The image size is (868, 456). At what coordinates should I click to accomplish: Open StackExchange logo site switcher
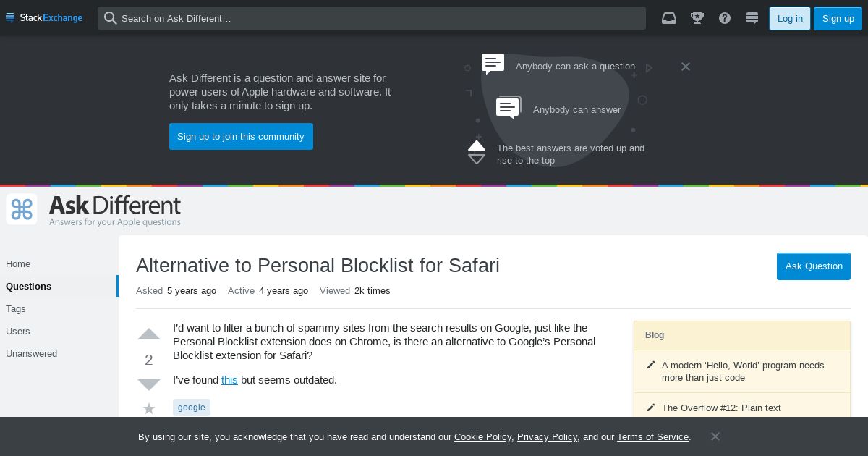(x=44, y=18)
